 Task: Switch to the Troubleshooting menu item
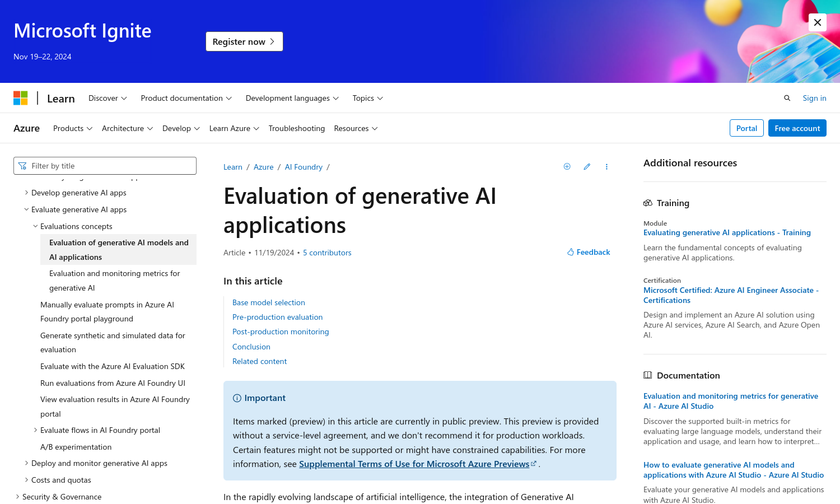tap(297, 128)
